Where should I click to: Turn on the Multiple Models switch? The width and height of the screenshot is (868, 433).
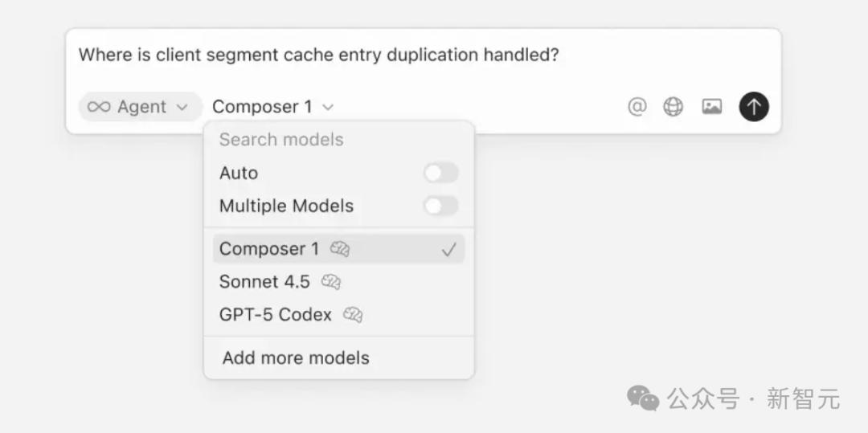pos(440,206)
